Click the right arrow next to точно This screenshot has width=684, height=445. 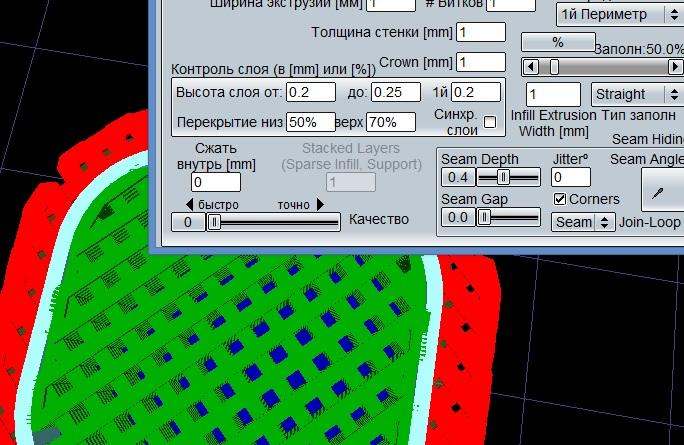pyautogui.click(x=320, y=205)
